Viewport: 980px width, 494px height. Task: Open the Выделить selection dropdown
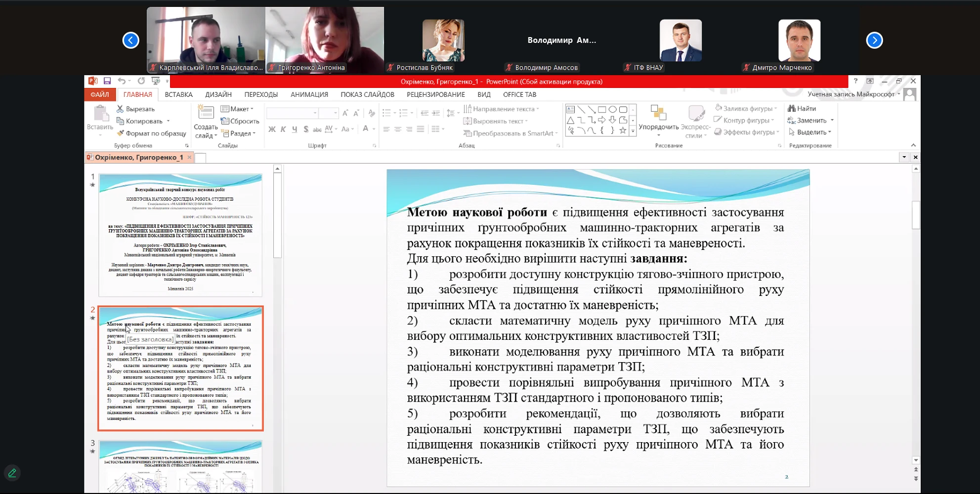811,132
